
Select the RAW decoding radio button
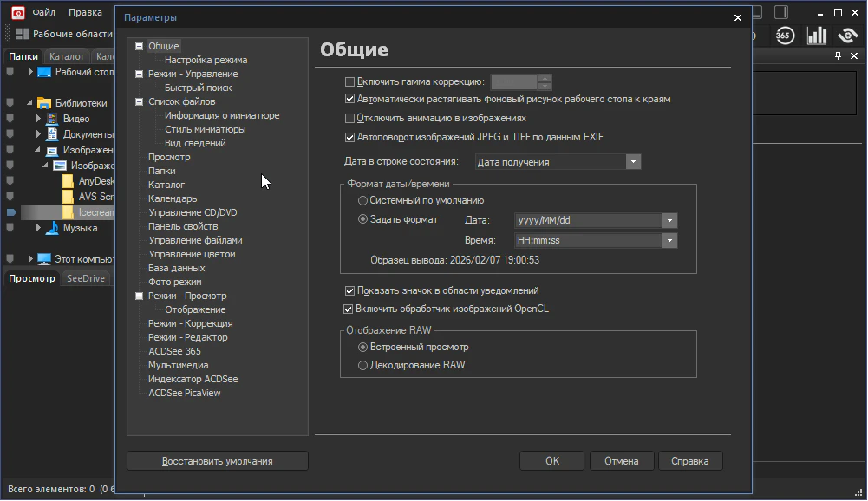[363, 366]
